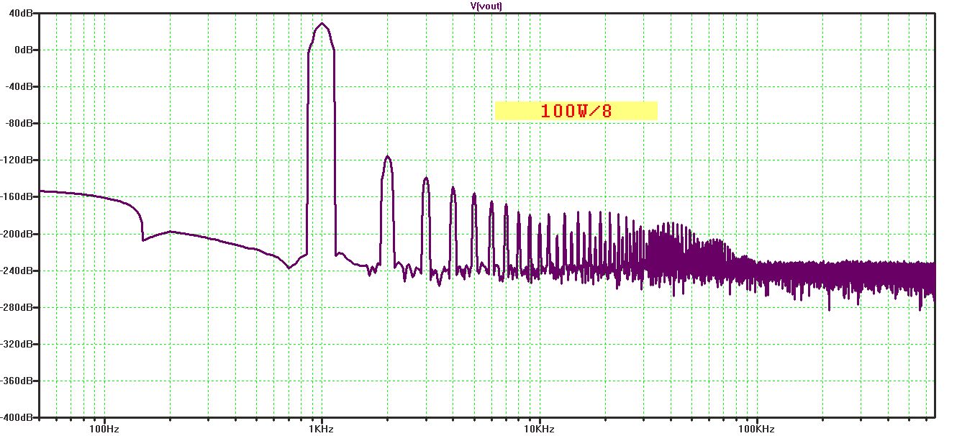Viewport: 980px width, 436px height.
Task: Click the 1KHz frequency axis label
Action: [322, 430]
